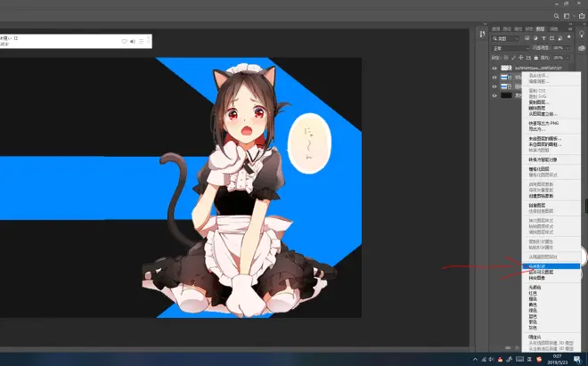The image size is (588, 366).
Task: Open the search icon in the top bar
Action: point(557,16)
